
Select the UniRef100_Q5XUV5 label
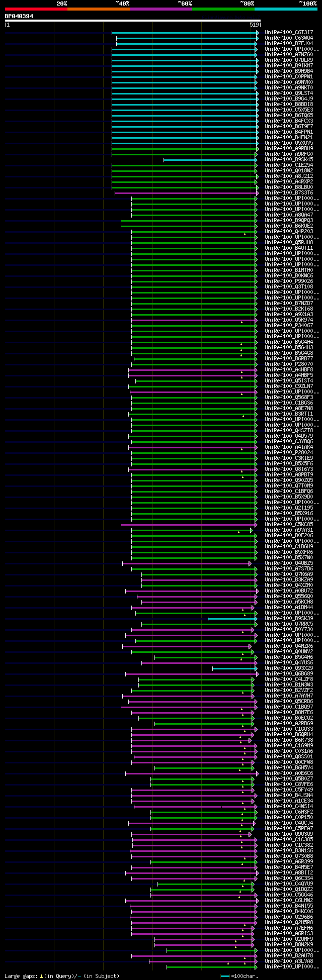tap(289, 143)
